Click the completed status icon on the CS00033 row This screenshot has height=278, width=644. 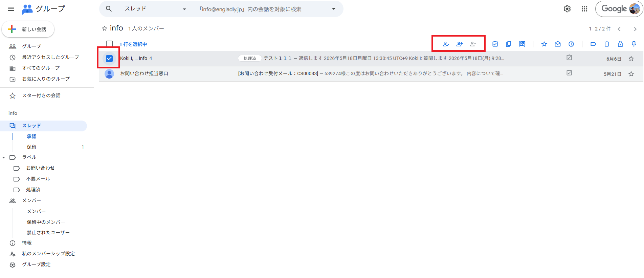tap(569, 73)
